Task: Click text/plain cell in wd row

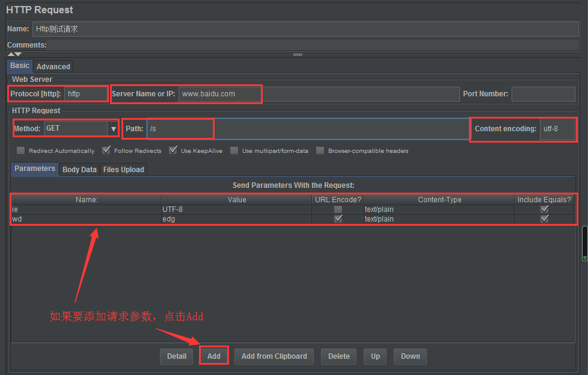Action: click(x=439, y=219)
